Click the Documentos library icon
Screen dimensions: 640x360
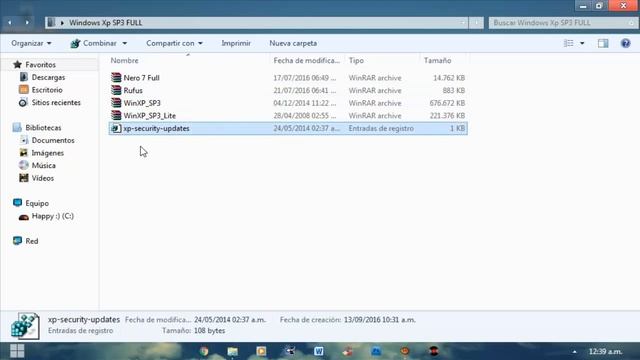pos(24,140)
